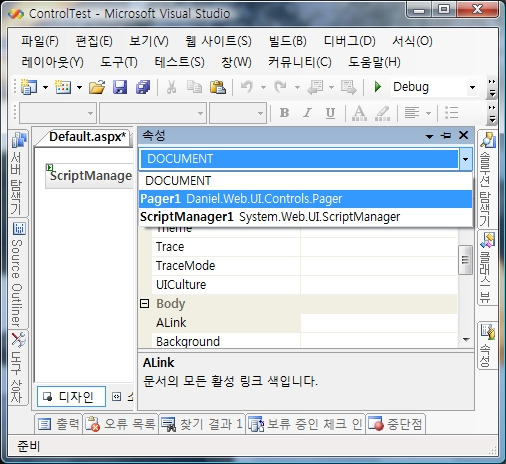Open the 서식(O) menu
This screenshot has height=464, width=506.
(x=412, y=41)
